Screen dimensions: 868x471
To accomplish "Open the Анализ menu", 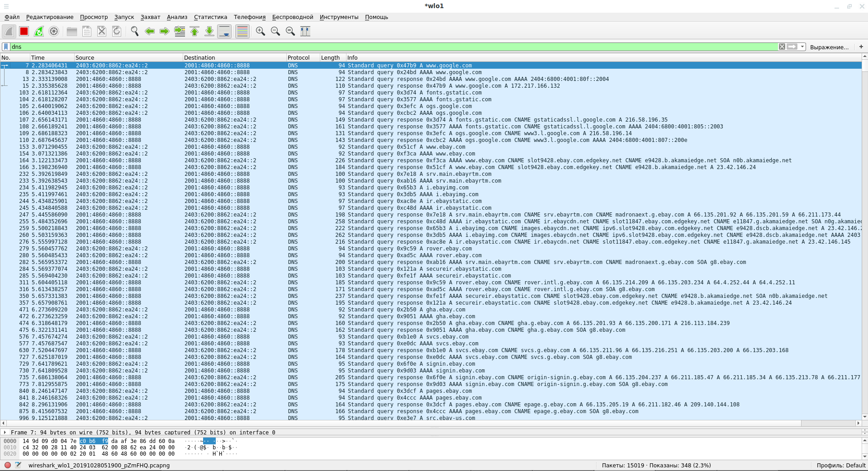I will (x=177, y=17).
